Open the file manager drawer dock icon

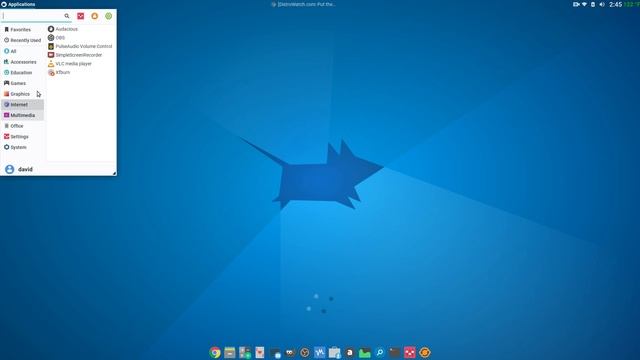click(x=230, y=352)
